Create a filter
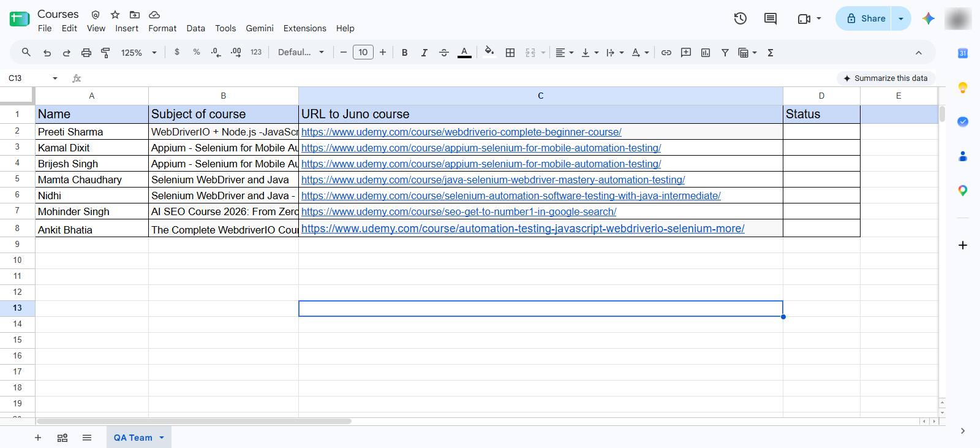 [725, 53]
